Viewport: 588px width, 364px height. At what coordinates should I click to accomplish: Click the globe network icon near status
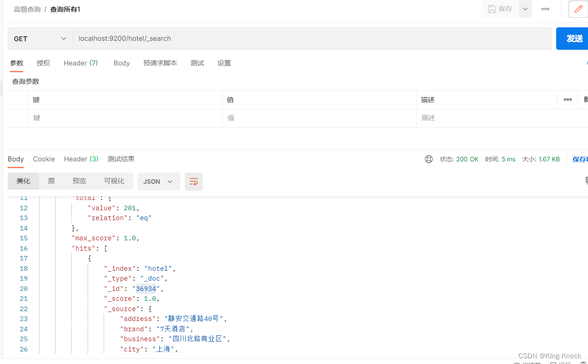(429, 159)
